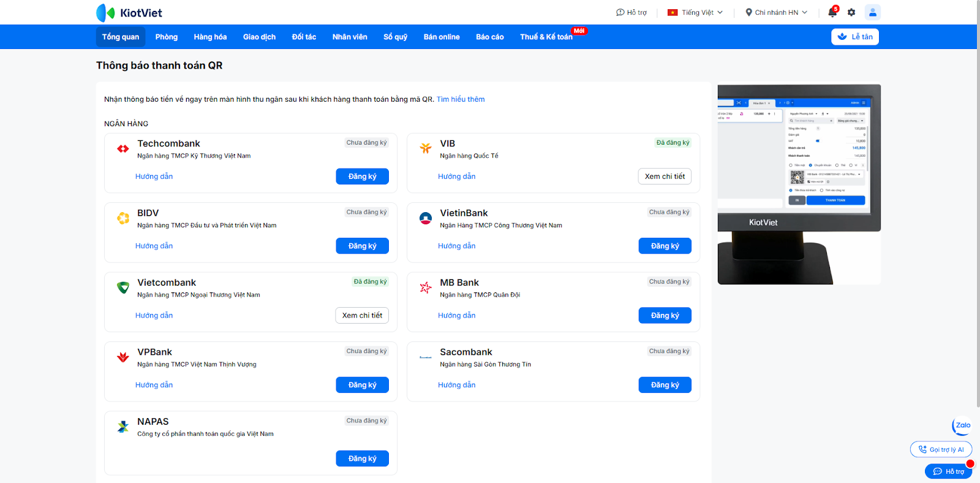View Vietcombank details with Xem chi tiết
980x483 pixels.
[362, 316]
